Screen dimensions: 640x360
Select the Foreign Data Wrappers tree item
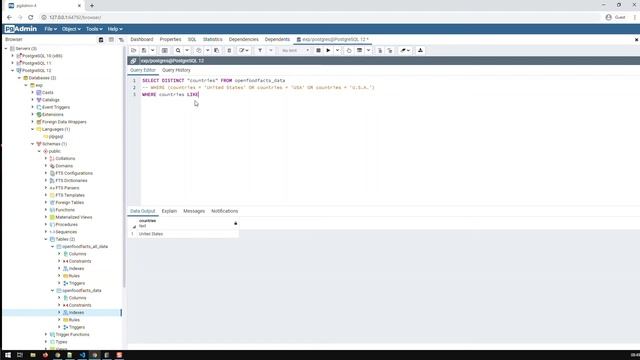click(64, 122)
